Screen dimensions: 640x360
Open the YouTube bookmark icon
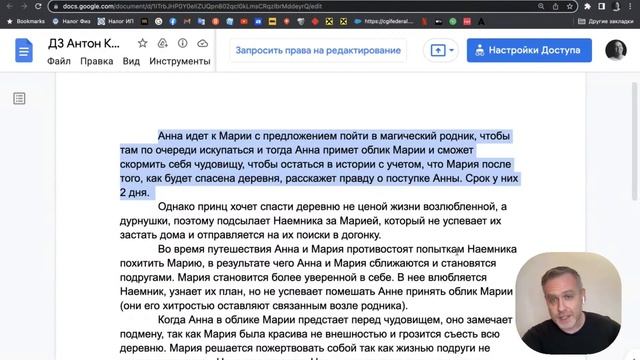tap(244, 21)
